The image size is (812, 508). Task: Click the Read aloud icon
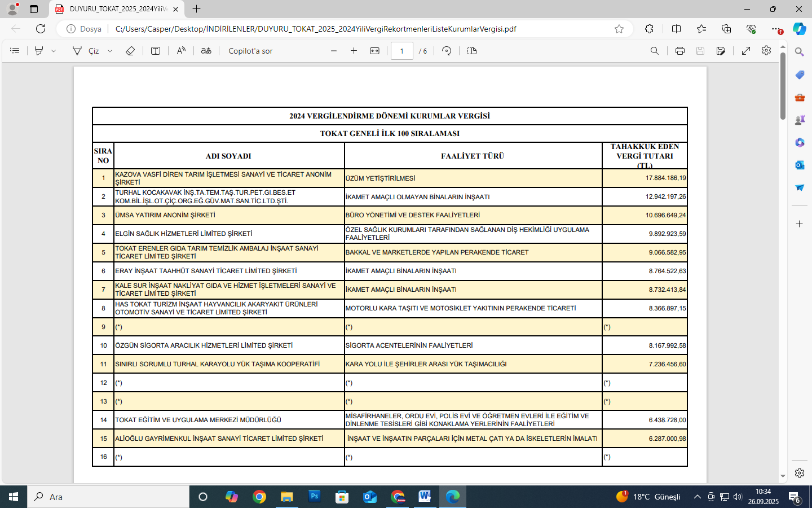tap(181, 51)
